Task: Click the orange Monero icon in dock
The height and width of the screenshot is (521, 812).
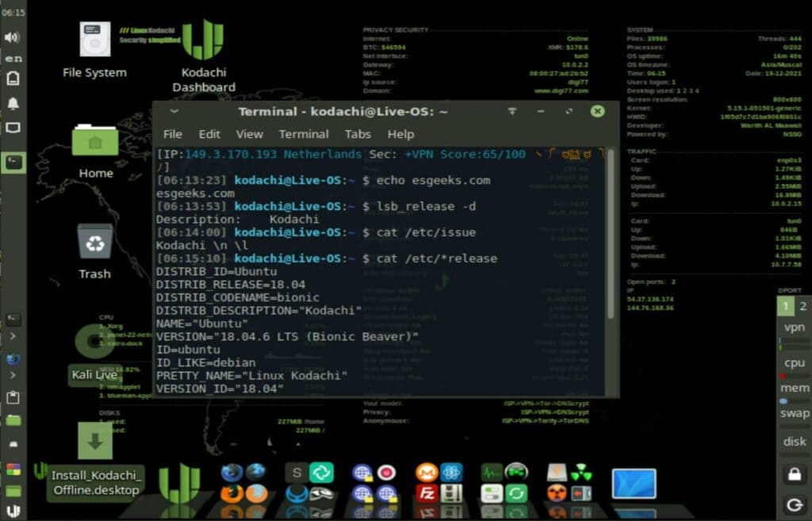Action: 427,473
